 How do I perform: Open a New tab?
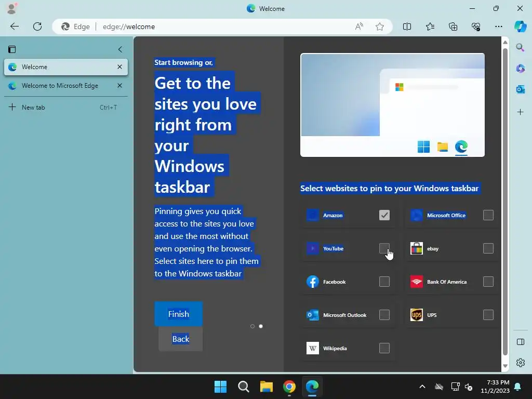click(66, 107)
